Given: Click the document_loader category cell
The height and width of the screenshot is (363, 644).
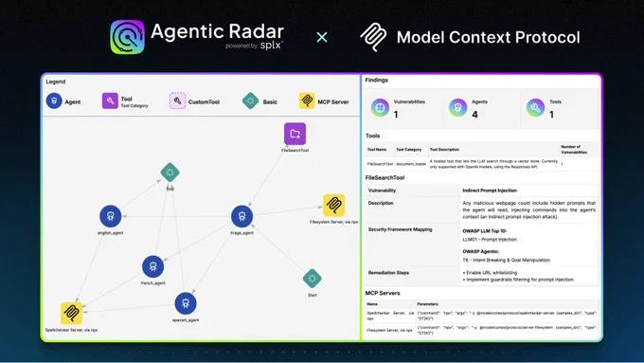Looking at the screenshot, I should [x=411, y=164].
